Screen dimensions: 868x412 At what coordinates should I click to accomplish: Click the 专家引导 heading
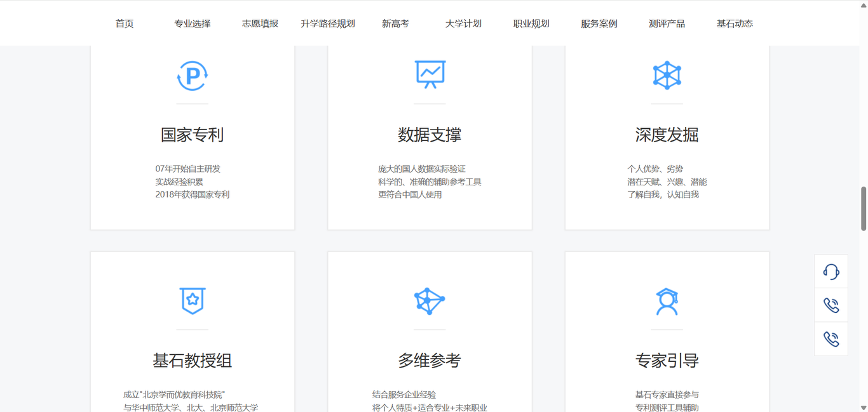(667, 361)
